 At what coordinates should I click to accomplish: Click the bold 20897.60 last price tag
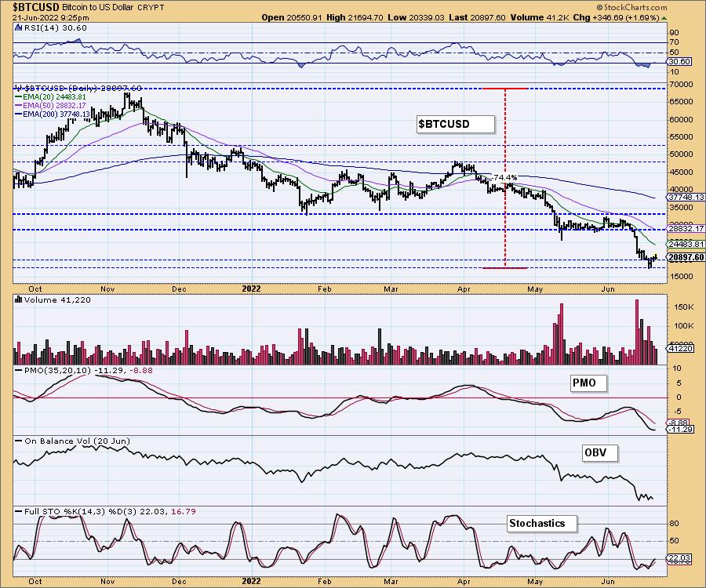(x=686, y=257)
